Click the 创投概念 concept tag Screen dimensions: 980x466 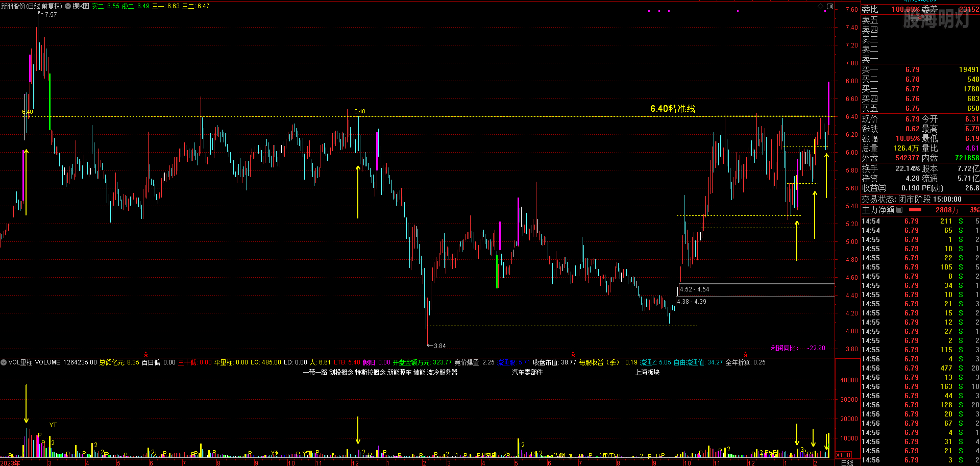[x=341, y=373]
